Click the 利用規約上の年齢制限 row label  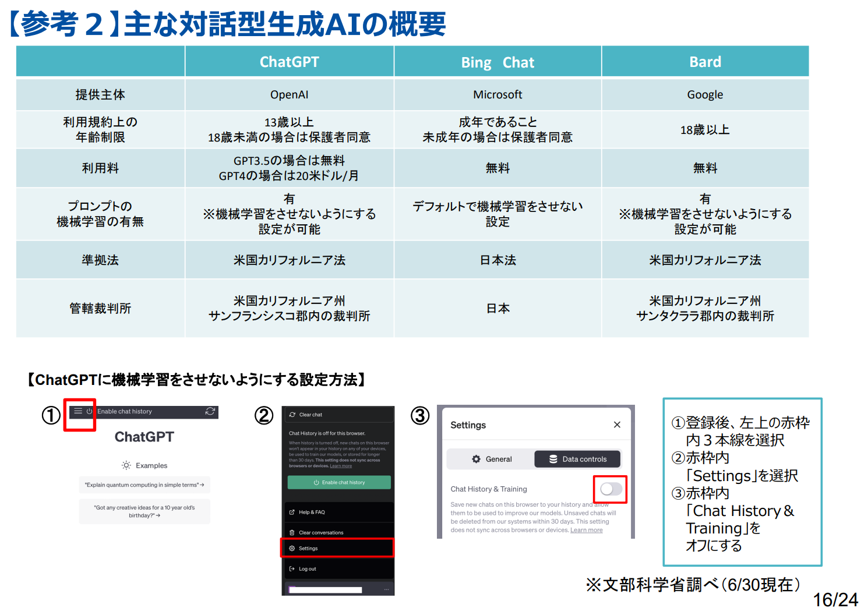pyautogui.click(x=100, y=129)
